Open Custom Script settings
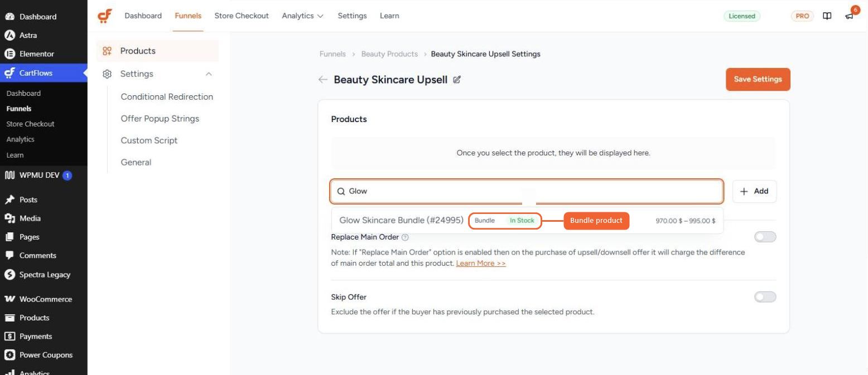 tap(149, 140)
